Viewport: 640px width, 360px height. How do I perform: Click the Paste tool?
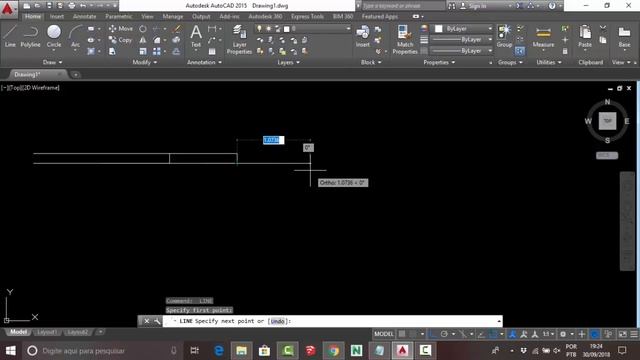pos(585,37)
